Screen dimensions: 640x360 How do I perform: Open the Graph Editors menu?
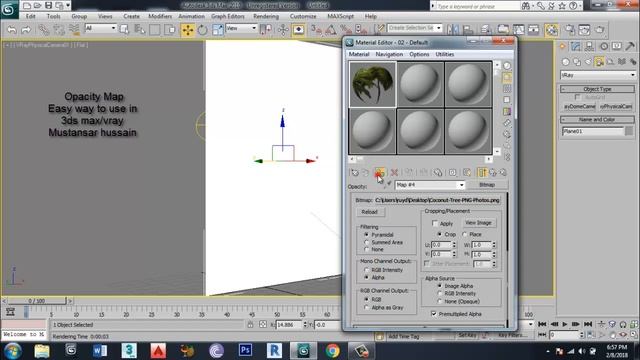pos(228,16)
